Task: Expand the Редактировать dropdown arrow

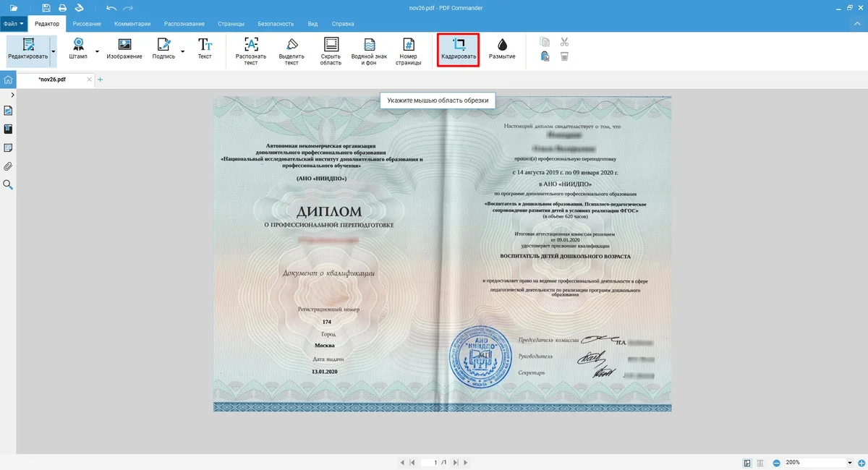Action: click(x=53, y=51)
